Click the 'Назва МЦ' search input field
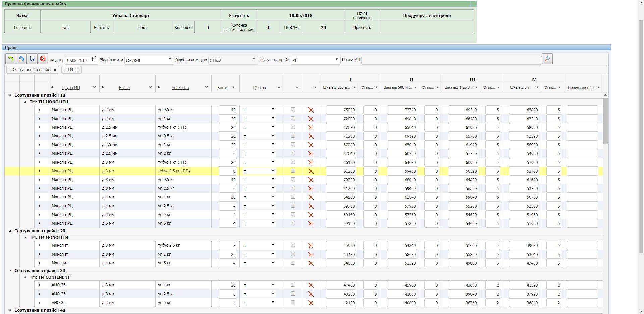 click(x=451, y=60)
